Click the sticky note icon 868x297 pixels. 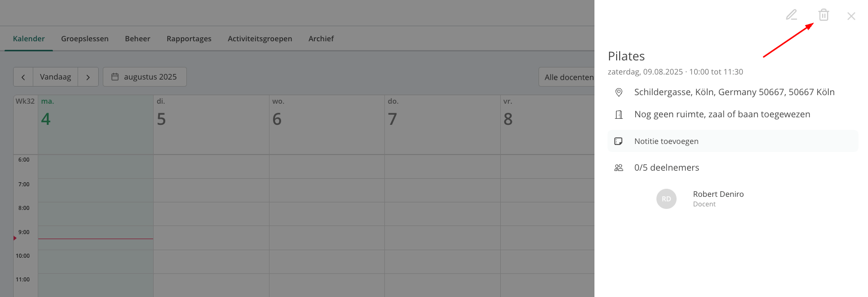pos(619,141)
